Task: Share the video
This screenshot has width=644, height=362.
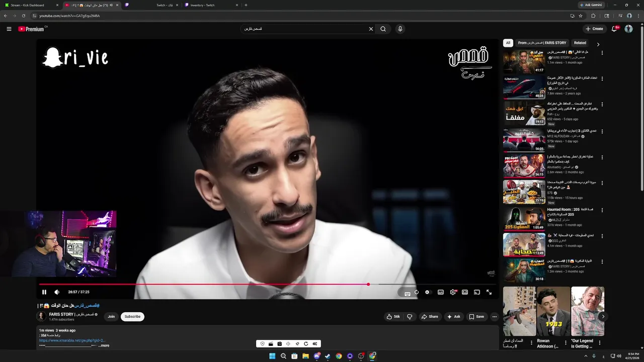Action: (430, 317)
